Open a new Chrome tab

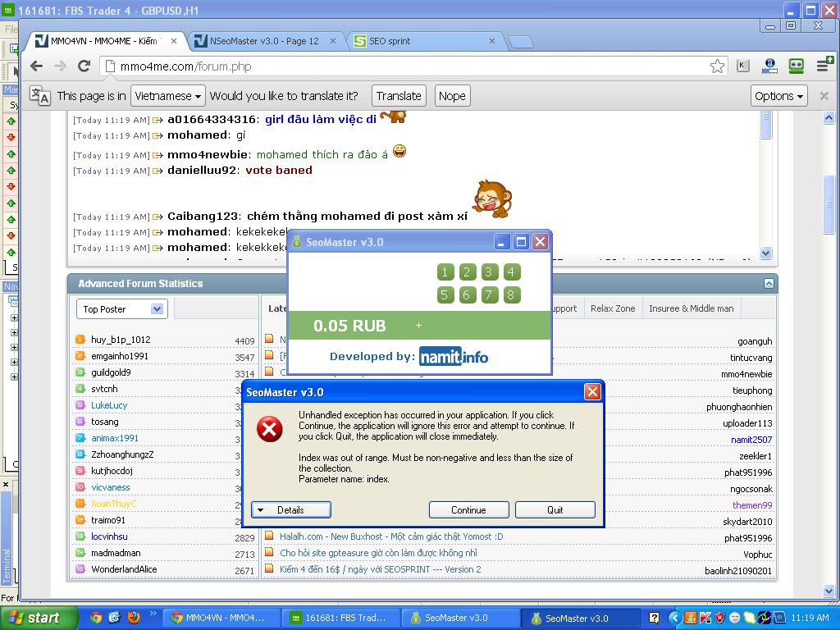point(519,41)
